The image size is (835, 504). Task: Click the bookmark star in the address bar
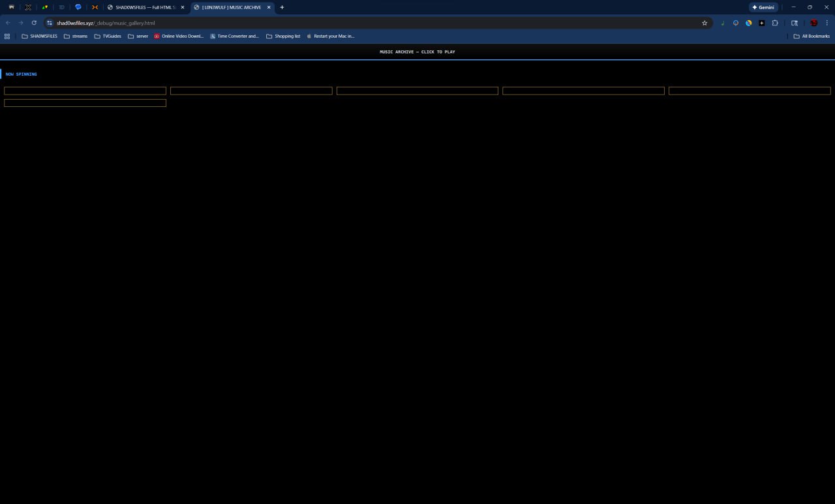[x=705, y=23]
